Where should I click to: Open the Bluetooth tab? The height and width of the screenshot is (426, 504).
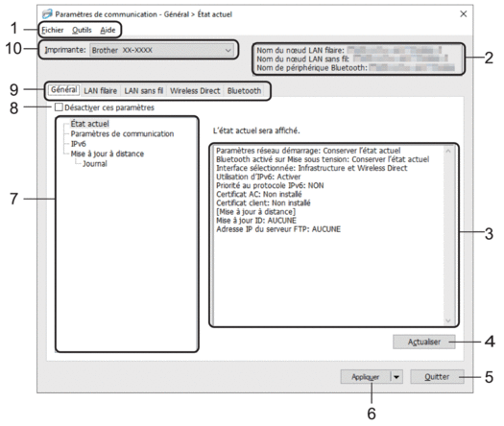[244, 91]
